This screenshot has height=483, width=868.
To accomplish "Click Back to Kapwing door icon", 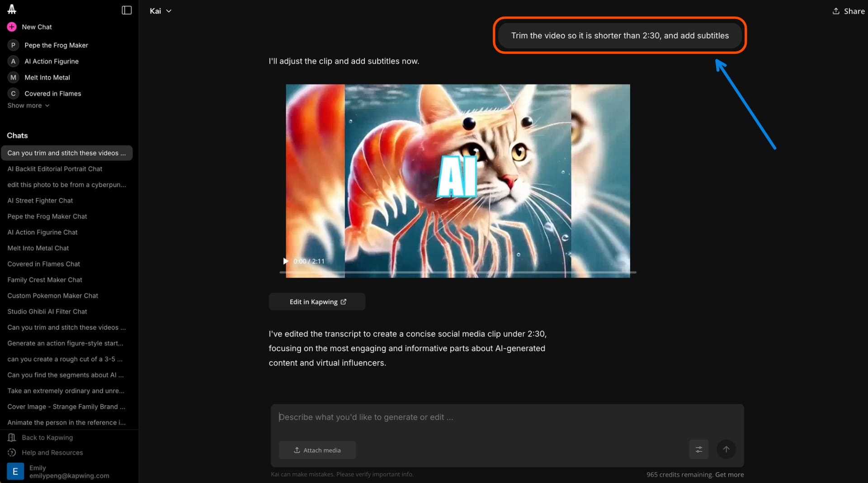I will pos(12,437).
